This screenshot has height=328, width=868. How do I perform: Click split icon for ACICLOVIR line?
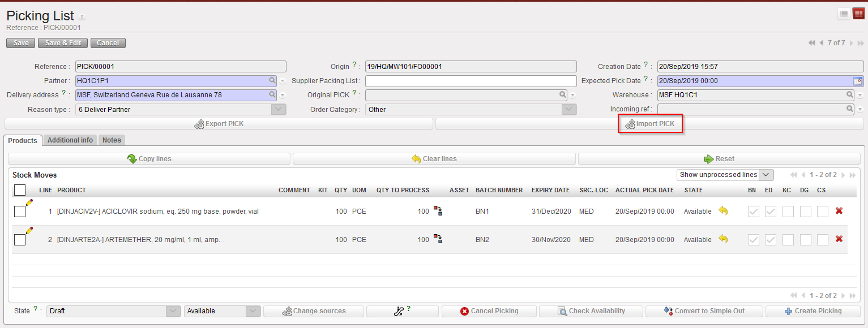point(438,211)
